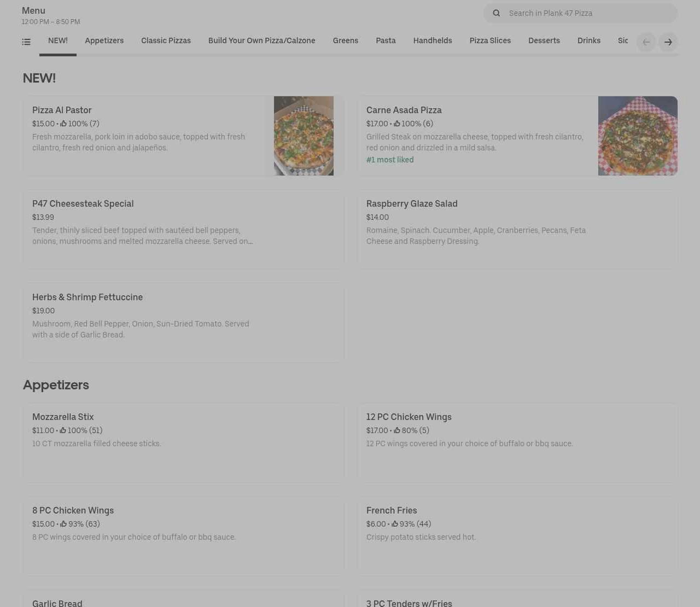The image size is (700, 607).
Task: Select P47 Cheesesteak Special
Action: [x=183, y=229]
